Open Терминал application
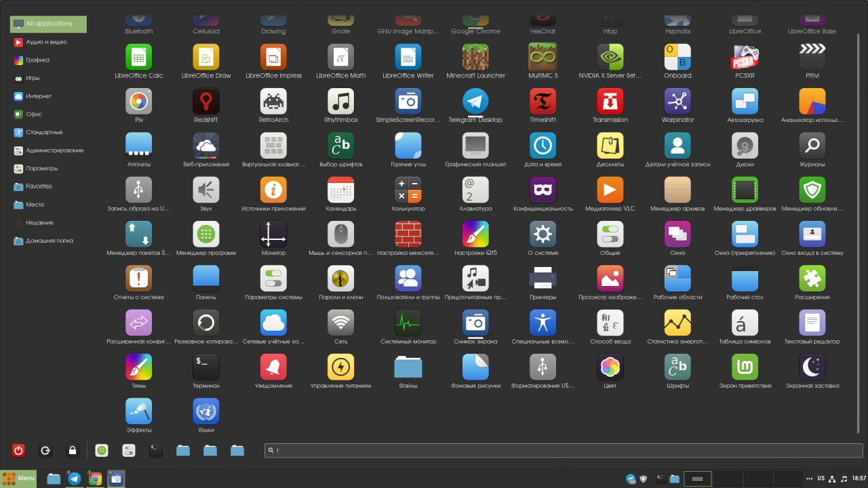 click(x=206, y=367)
